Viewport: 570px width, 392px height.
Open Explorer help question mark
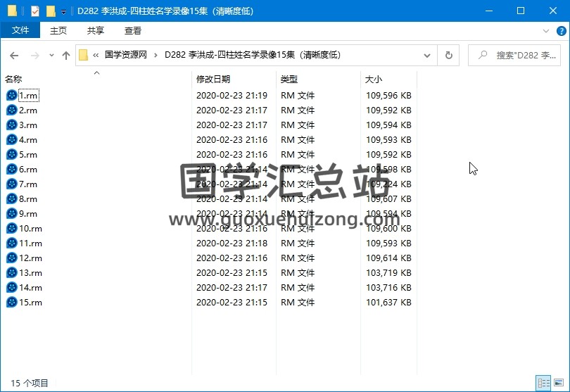pos(562,31)
